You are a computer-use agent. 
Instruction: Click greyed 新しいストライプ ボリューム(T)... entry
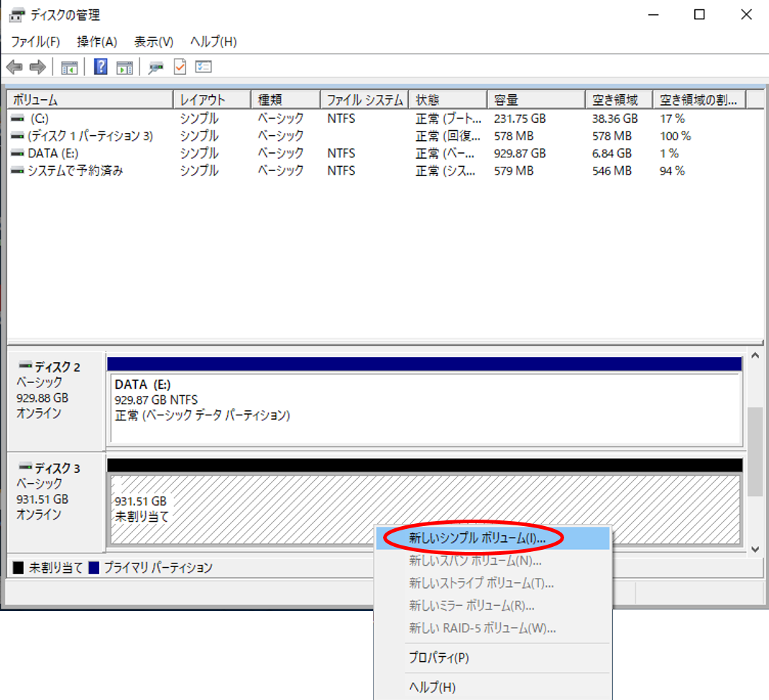pyautogui.click(x=493, y=583)
